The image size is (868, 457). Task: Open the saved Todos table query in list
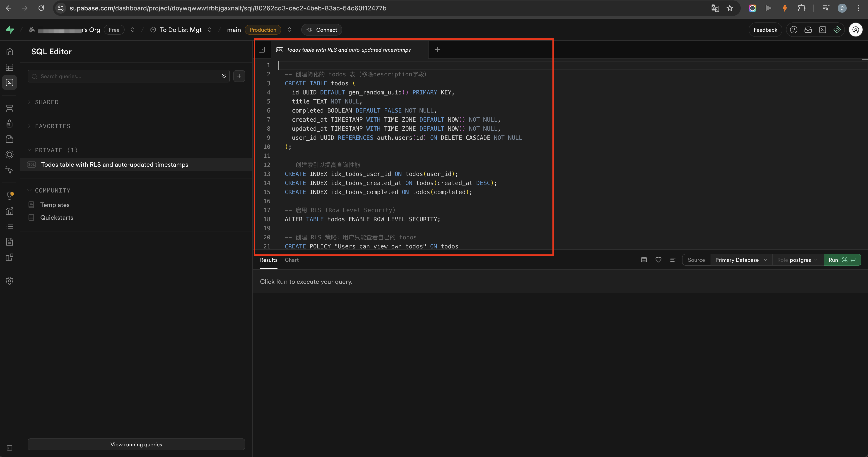[136, 164]
